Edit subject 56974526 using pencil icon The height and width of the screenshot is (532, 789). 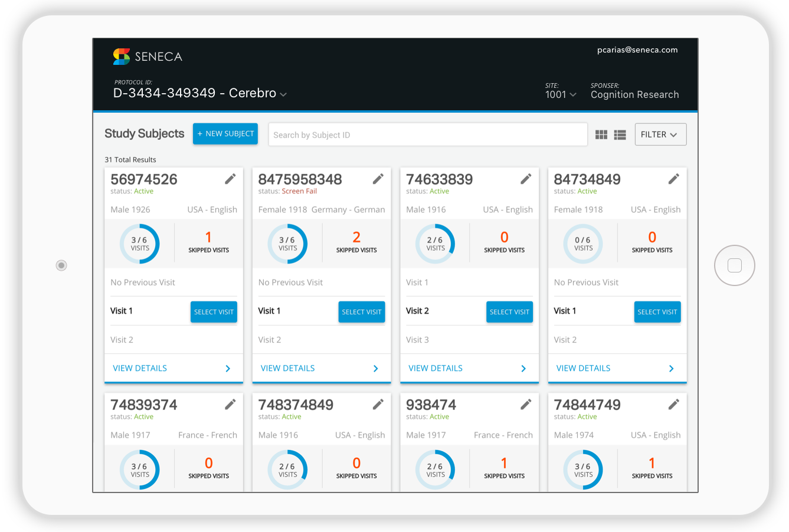pyautogui.click(x=230, y=179)
